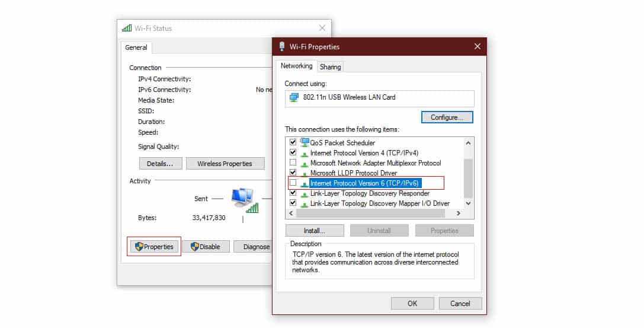Image resolution: width=644 pixels, height=328 pixels.
Task: Click the Internet Protocol Version 6 protocol icon
Action: click(305, 184)
